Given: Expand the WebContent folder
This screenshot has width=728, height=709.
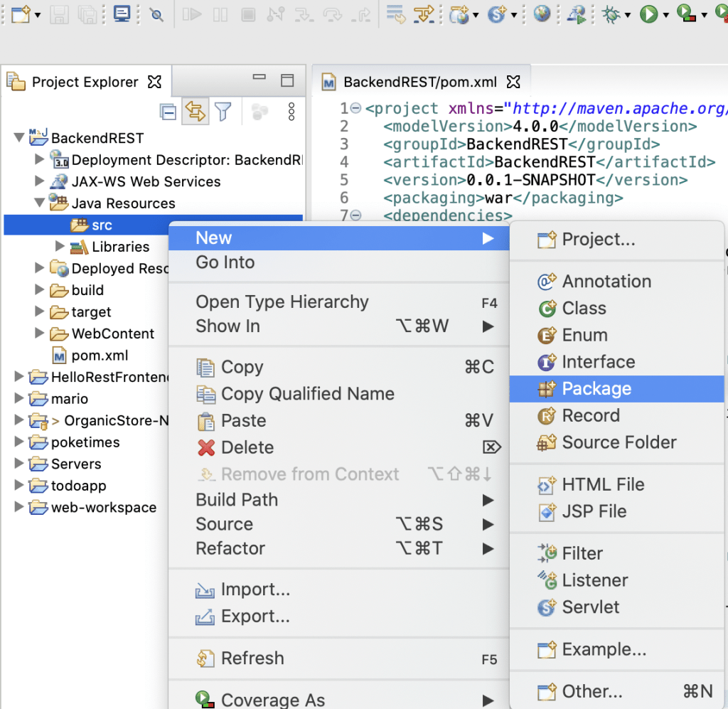Looking at the screenshot, I should (40, 334).
